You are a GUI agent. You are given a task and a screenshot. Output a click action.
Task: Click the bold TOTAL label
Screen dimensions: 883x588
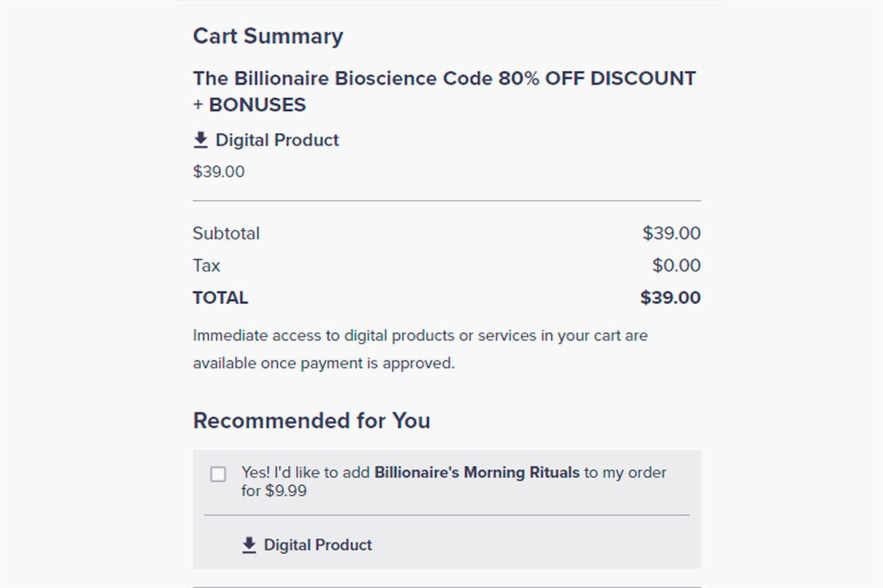tap(220, 298)
